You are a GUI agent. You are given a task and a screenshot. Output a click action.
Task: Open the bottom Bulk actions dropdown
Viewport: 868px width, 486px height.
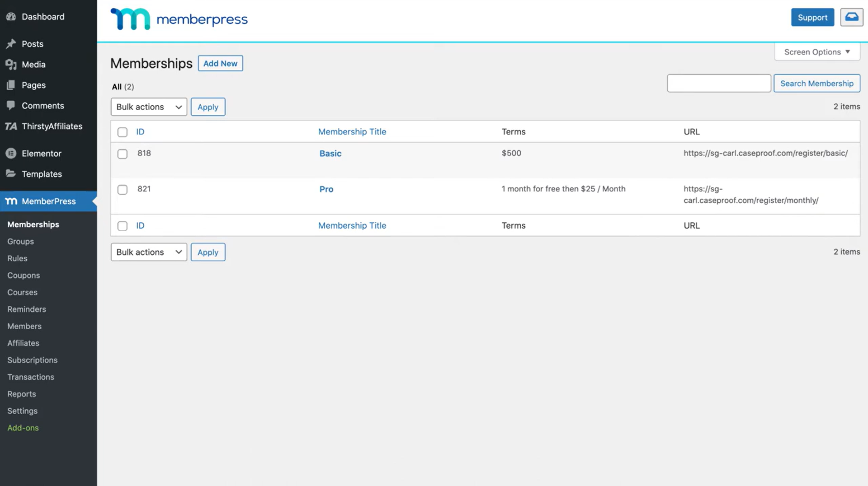149,252
